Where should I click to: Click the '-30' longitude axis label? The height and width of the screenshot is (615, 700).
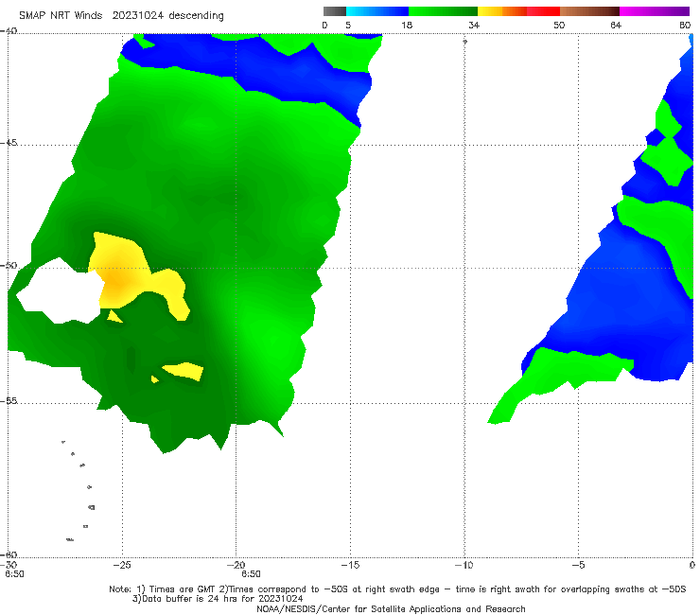pos(9,565)
